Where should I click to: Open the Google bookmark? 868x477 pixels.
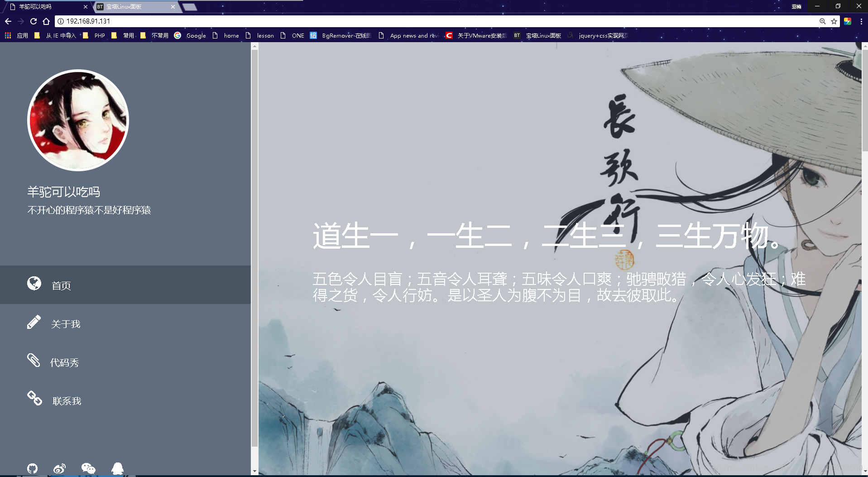(190, 35)
